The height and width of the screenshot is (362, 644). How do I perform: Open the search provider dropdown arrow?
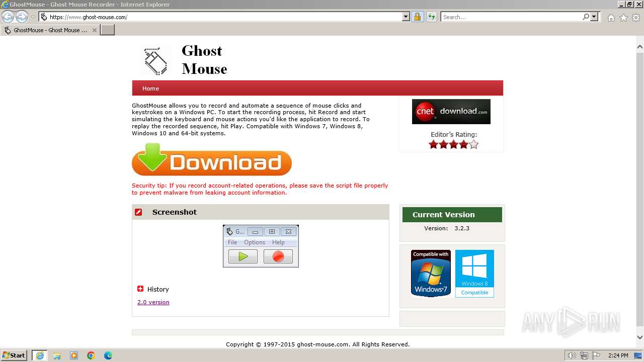click(595, 17)
